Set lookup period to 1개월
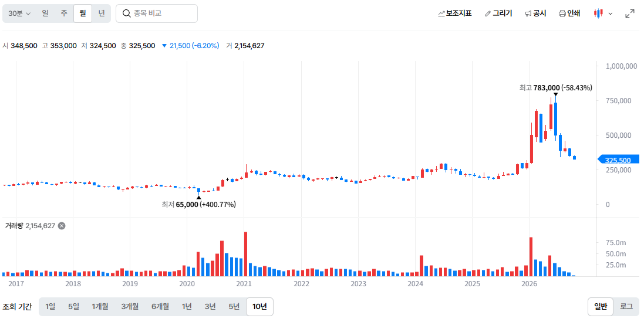The image size is (644, 322). click(x=100, y=306)
